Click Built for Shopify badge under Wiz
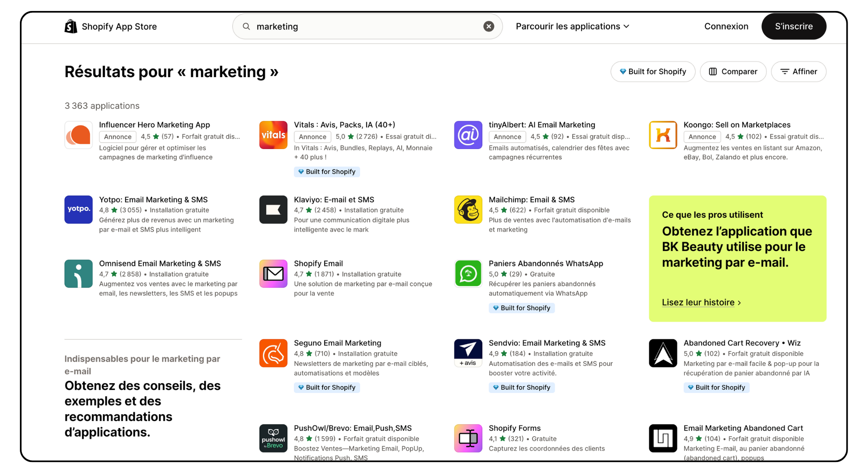The height and width of the screenshot is (473, 868). point(716,387)
